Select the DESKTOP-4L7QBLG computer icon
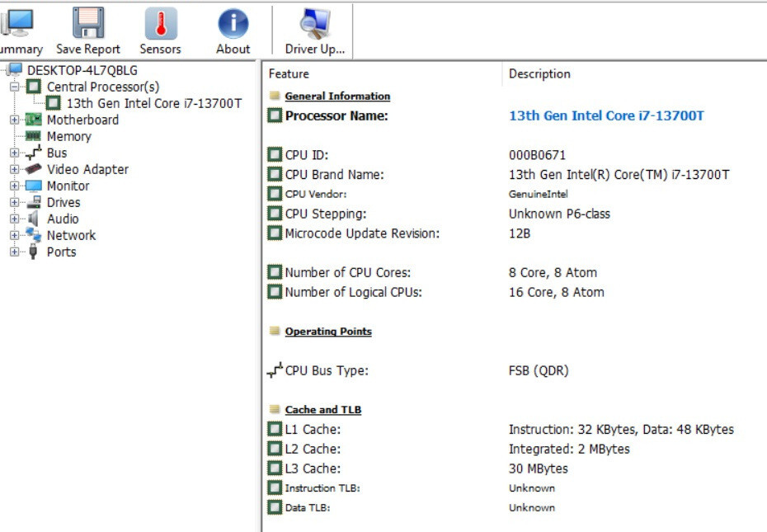 pos(15,70)
